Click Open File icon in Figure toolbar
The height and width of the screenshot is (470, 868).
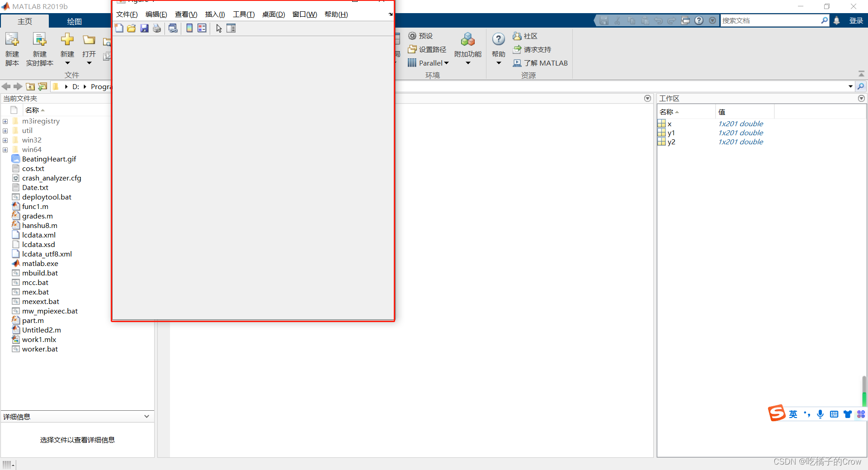coord(132,28)
